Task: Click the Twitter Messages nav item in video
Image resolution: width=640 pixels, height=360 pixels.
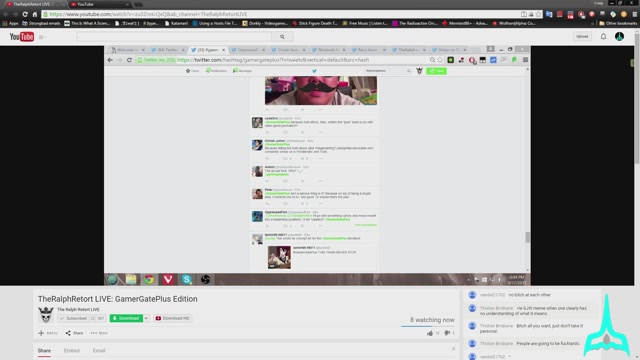Action: [242, 71]
